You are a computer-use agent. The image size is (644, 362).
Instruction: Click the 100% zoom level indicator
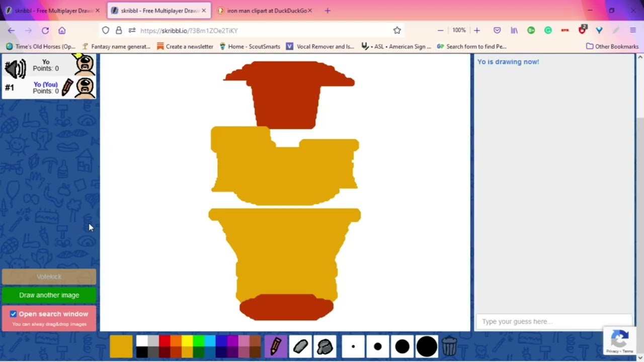(459, 30)
